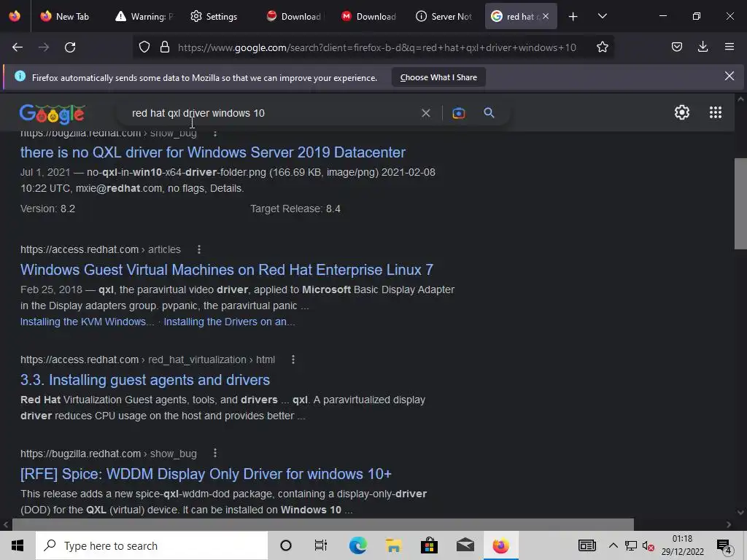This screenshot has height=560, width=747.
Task: Click the padlock site security icon
Action: coord(165,47)
